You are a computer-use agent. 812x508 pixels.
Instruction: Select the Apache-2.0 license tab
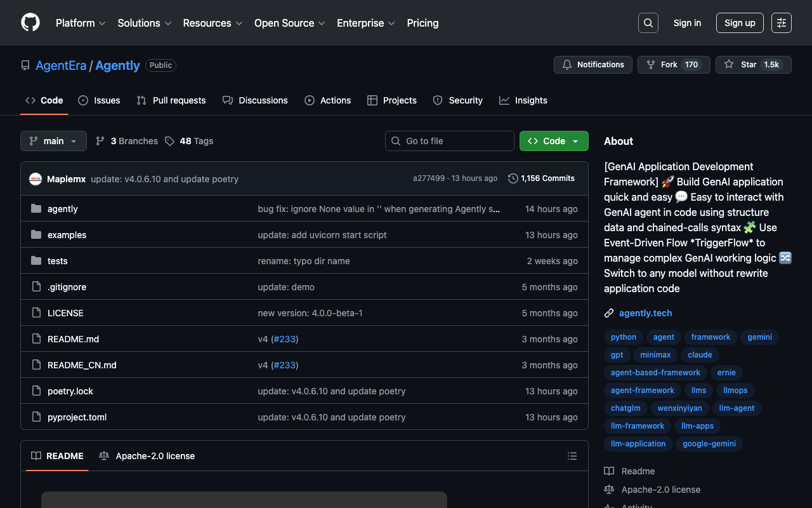pos(147,456)
